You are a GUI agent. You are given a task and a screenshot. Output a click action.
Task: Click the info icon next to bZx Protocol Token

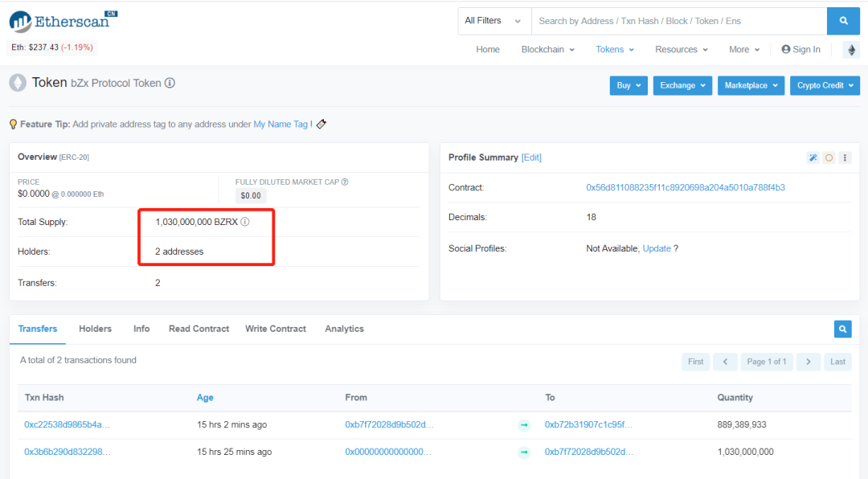(170, 83)
